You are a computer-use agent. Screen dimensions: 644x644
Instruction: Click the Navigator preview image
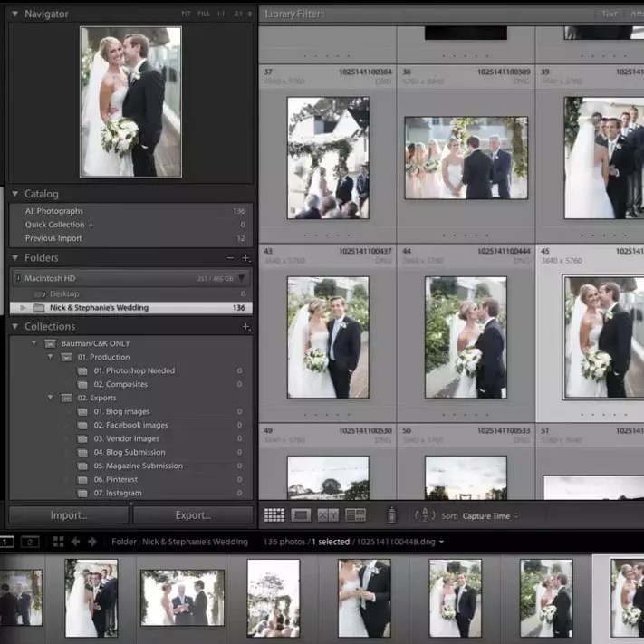[x=130, y=102]
